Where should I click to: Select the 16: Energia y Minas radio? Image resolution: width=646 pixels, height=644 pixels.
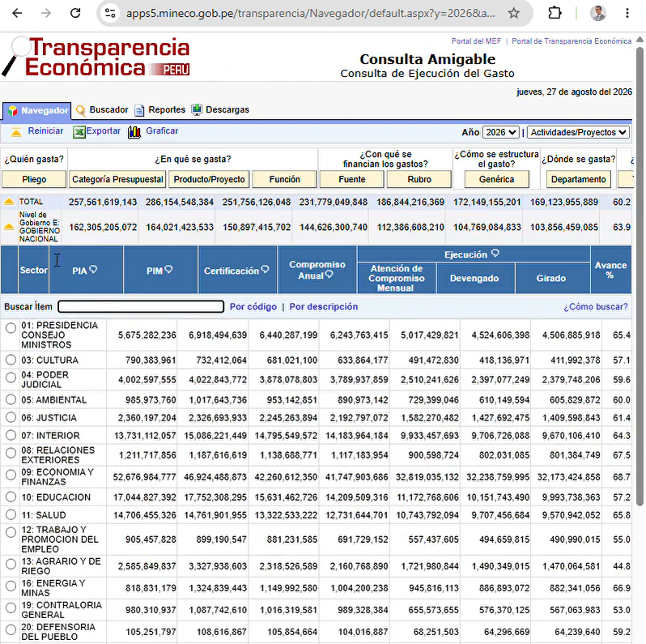(11, 586)
